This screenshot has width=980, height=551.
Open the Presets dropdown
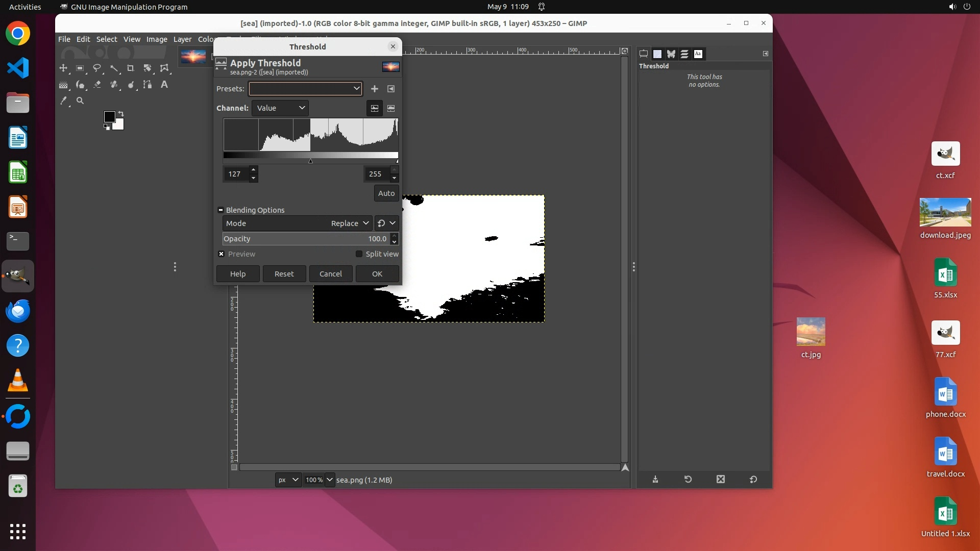coord(305,89)
